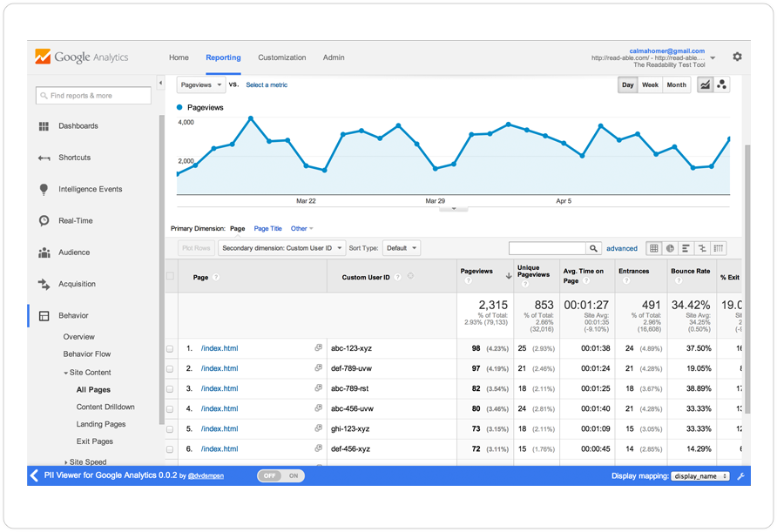Image resolution: width=777 pixels, height=532 pixels.
Task: Open the Behavior Flow report
Action: 87,354
